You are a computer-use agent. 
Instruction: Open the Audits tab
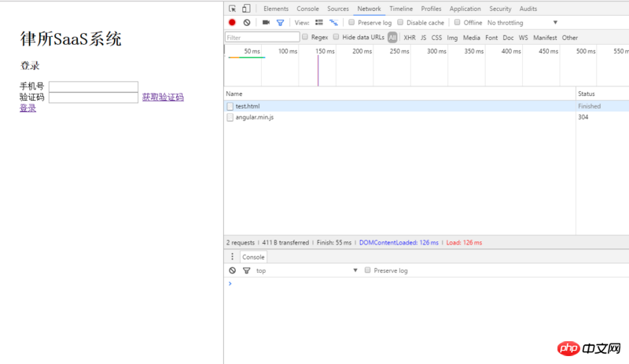pos(528,9)
